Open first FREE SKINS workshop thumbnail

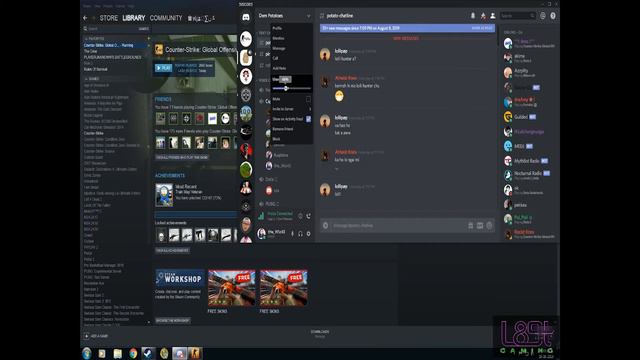(231, 288)
